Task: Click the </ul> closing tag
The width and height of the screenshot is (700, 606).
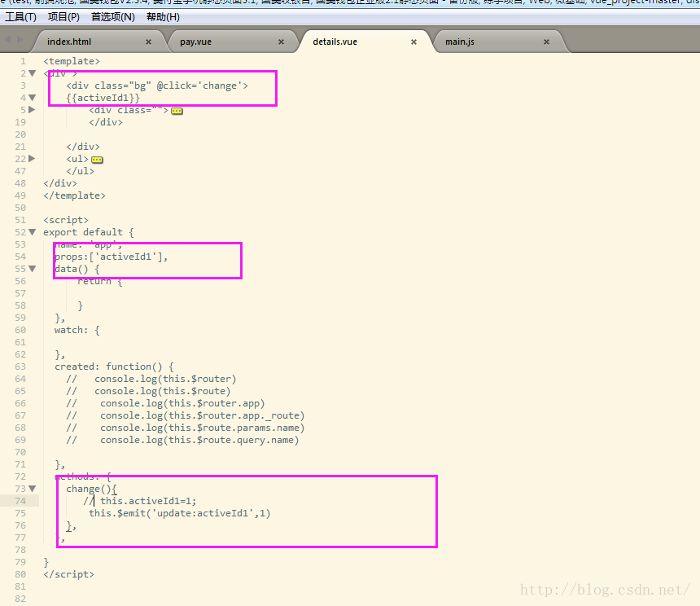Action: tap(80, 171)
